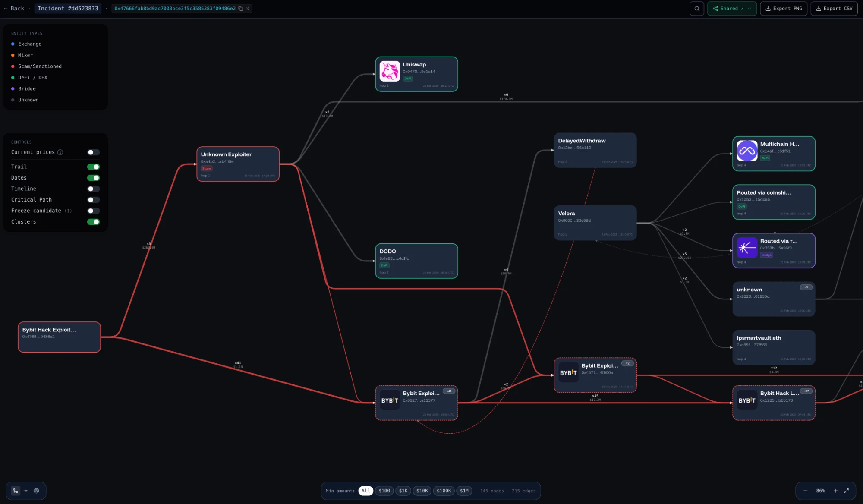
Task: Select the Ipsmartvault.eth node
Action: [774, 347]
